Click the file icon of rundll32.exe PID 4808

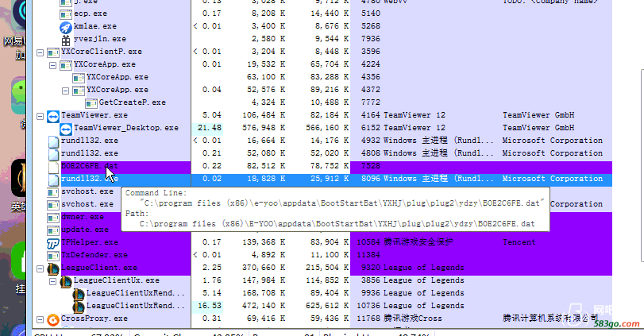(53, 154)
